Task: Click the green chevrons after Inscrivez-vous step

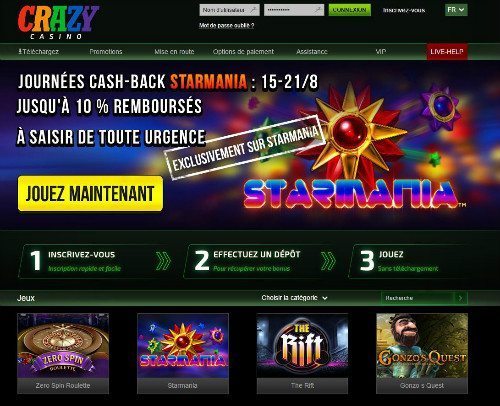Action: [x=163, y=261]
